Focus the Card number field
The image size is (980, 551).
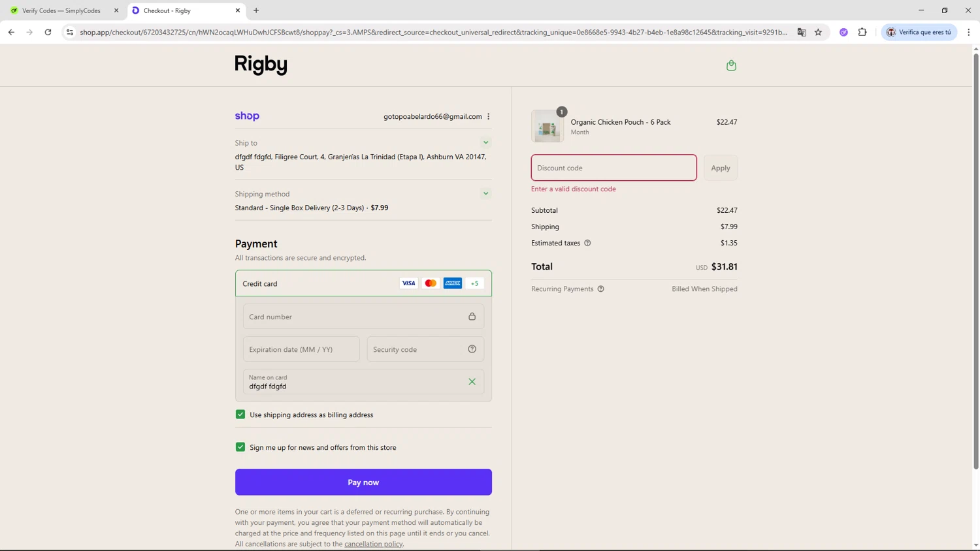tap(363, 317)
